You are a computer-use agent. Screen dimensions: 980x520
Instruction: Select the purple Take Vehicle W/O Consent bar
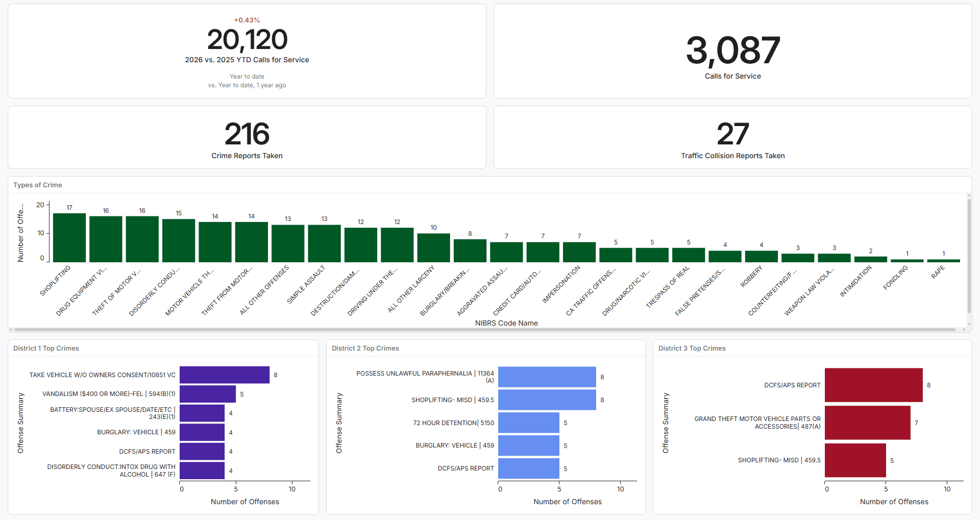click(x=225, y=375)
